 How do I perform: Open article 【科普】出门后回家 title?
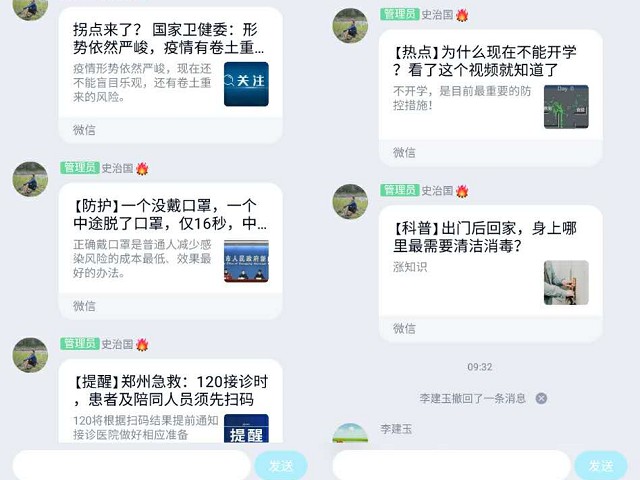pyautogui.click(x=484, y=237)
